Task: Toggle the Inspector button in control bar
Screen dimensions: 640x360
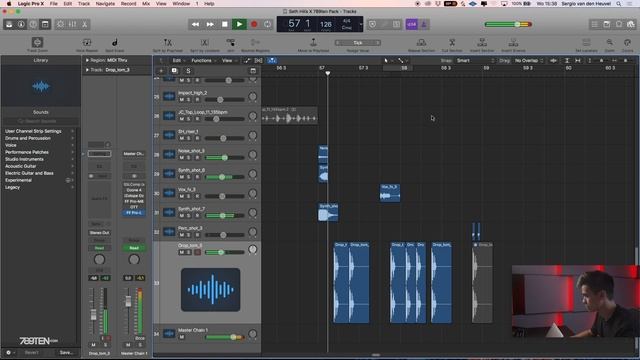Action: click(21, 24)
